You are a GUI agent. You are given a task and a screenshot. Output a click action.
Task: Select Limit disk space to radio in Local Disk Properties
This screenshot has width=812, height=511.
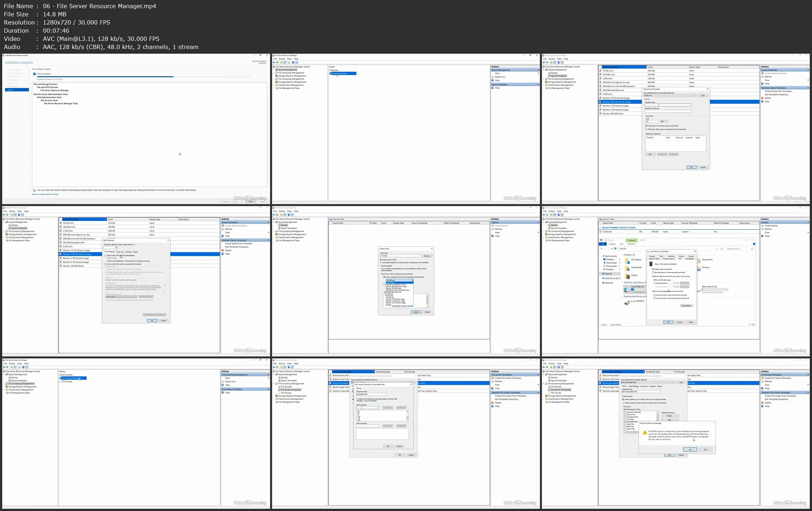coord(655,283)
